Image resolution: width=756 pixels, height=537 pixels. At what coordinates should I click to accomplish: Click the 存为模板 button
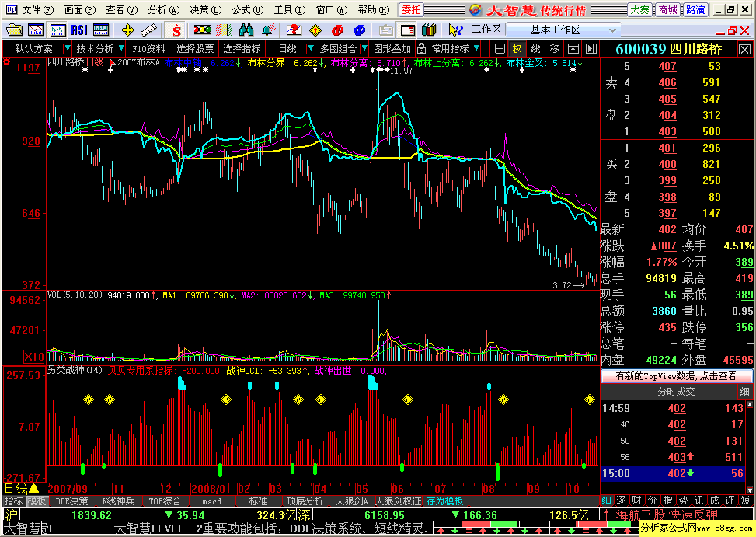click(444, 501)
